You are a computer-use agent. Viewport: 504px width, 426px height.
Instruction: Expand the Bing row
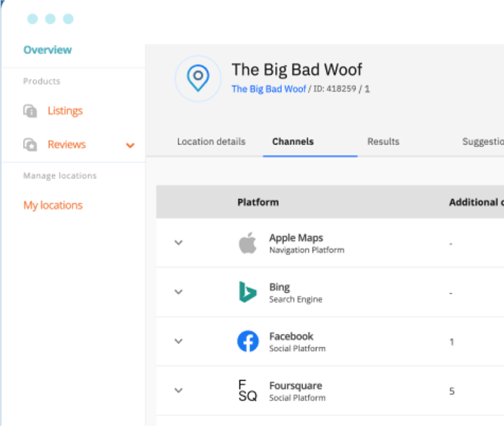point(179,292)
